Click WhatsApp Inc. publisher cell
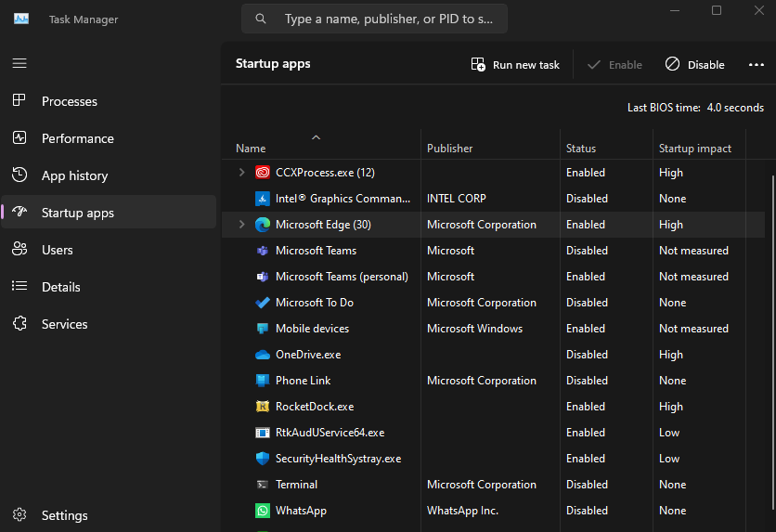The image size is (776, 532). (x=463, y=511)
